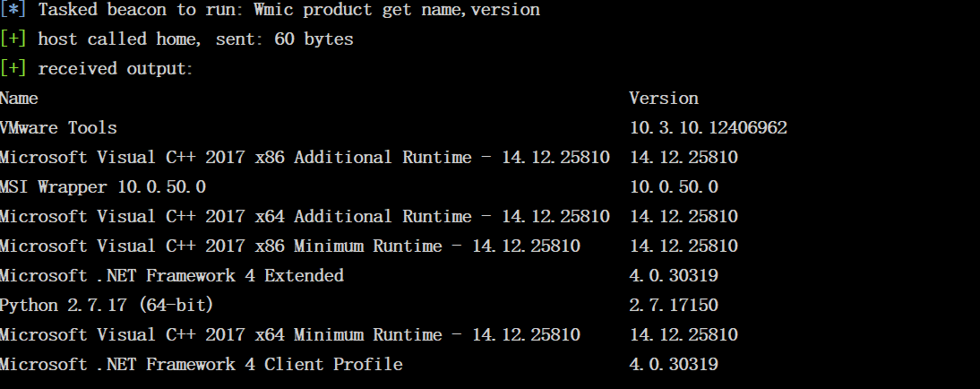980x389 pixels.
Task: Click Visual C++ 2017 x86 Minimum Runtime name
Action: tap(289, 246)
